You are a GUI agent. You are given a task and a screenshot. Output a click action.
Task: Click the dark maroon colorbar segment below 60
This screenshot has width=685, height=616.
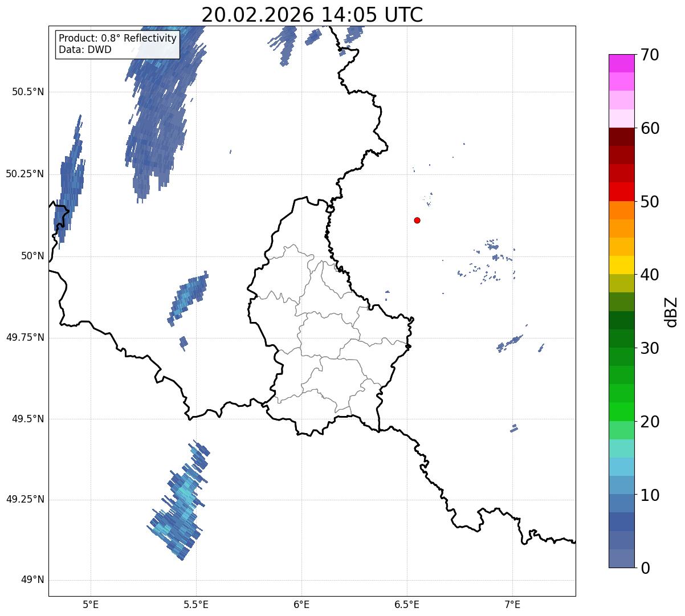pos(621,137)
